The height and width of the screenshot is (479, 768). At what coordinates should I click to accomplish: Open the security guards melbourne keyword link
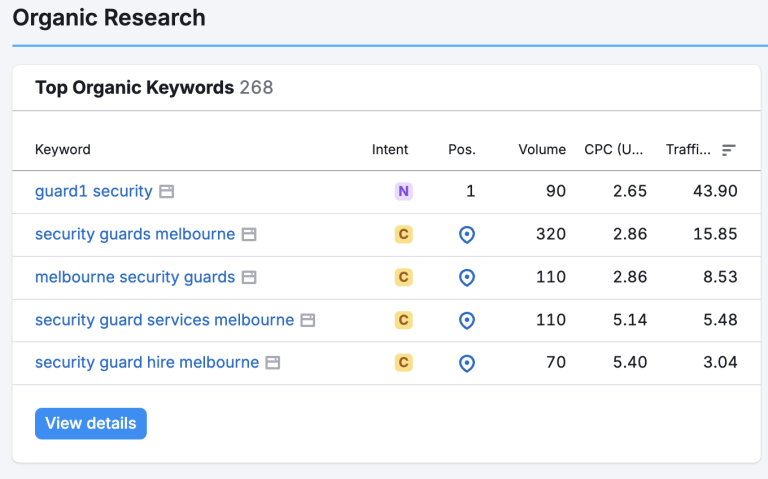[x=135, y=234]
